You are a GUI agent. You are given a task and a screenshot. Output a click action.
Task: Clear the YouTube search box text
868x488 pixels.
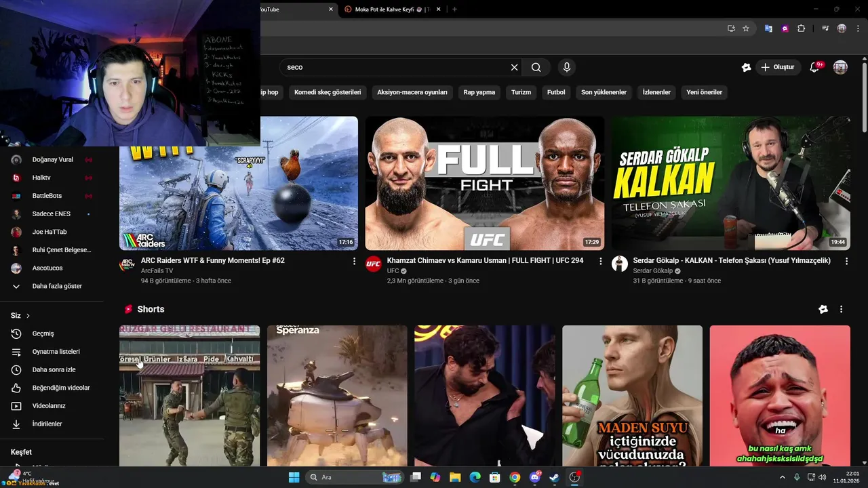514,67
